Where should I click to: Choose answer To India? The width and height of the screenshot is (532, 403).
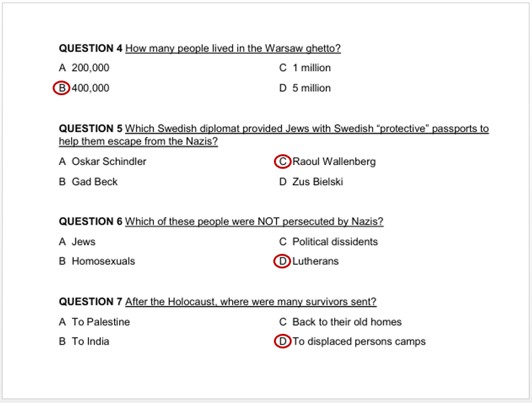tap(84, 341)
